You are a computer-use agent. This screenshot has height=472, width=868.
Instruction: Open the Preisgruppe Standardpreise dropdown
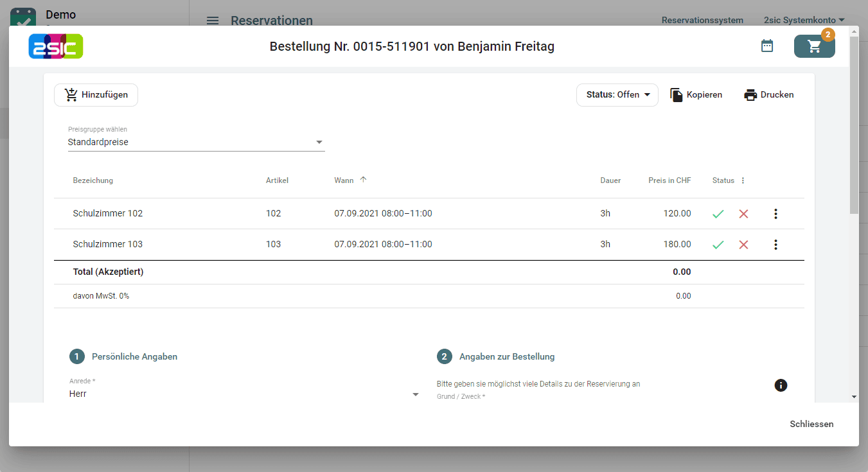[196, 143]
